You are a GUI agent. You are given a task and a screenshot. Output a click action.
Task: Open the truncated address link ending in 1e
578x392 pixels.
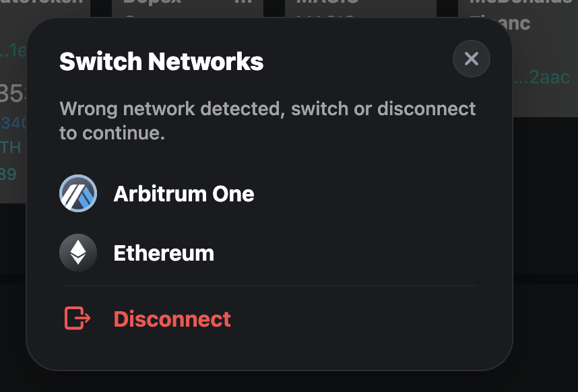point(13,50)
